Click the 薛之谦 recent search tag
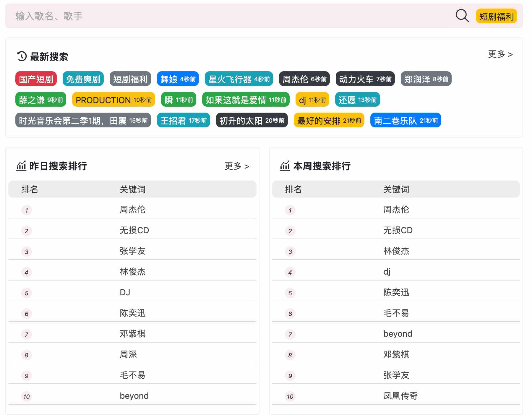The width and height of the screenshot is (532, 415). (x=41, y=100)
